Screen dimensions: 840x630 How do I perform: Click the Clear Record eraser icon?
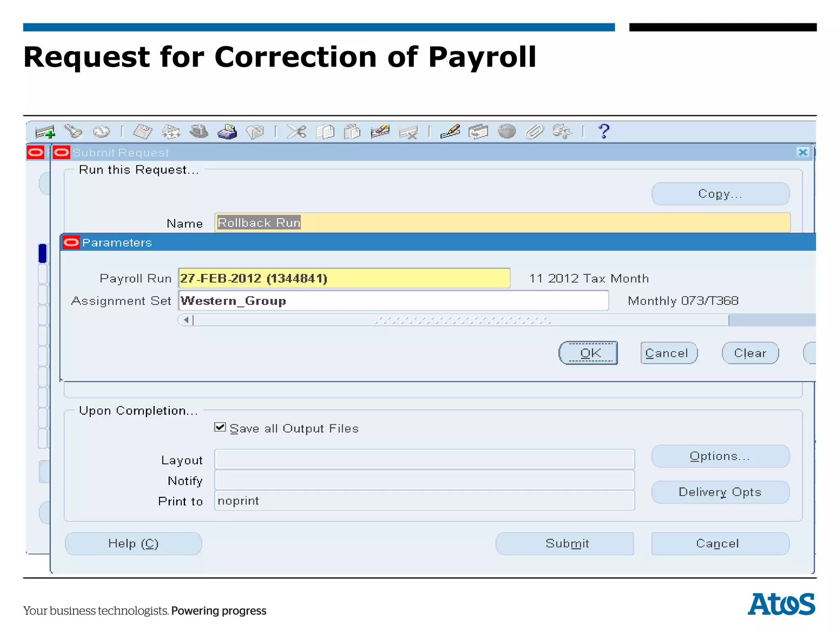click(x=380, y=132)
